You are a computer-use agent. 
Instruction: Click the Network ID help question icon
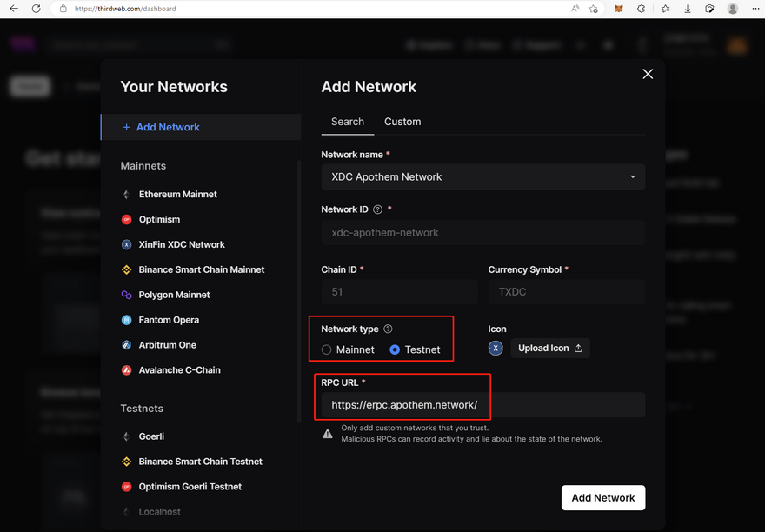click(377, 209)
